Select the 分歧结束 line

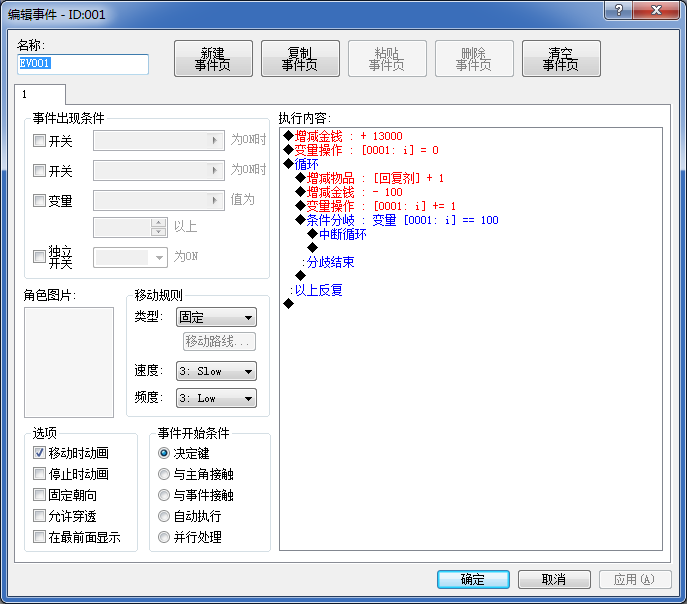pyautogui.click(x=328, y=262)
